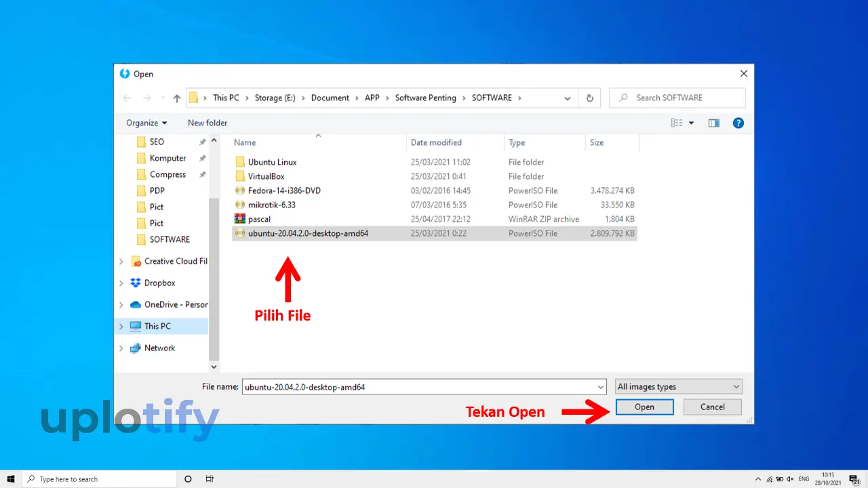Click This PC in the address bar
The height and width of the screenshot is (488, 868).
pos(226,98)
